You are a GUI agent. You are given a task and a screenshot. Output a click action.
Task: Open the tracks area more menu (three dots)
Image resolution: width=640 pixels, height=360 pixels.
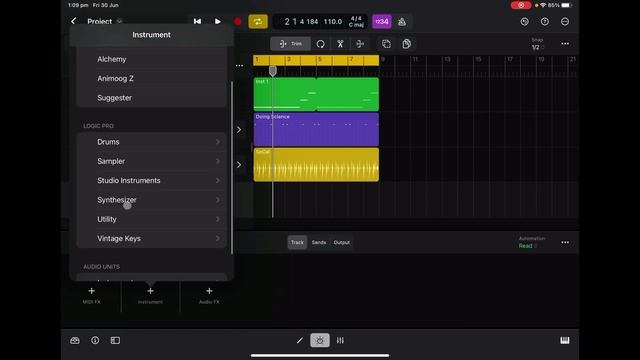coord(565,44)
